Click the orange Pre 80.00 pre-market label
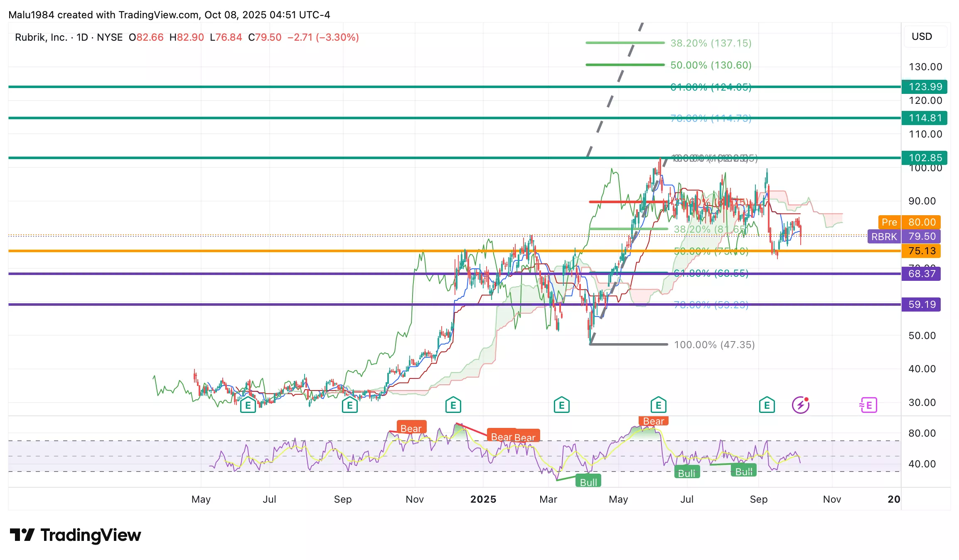 click(909, 222)
